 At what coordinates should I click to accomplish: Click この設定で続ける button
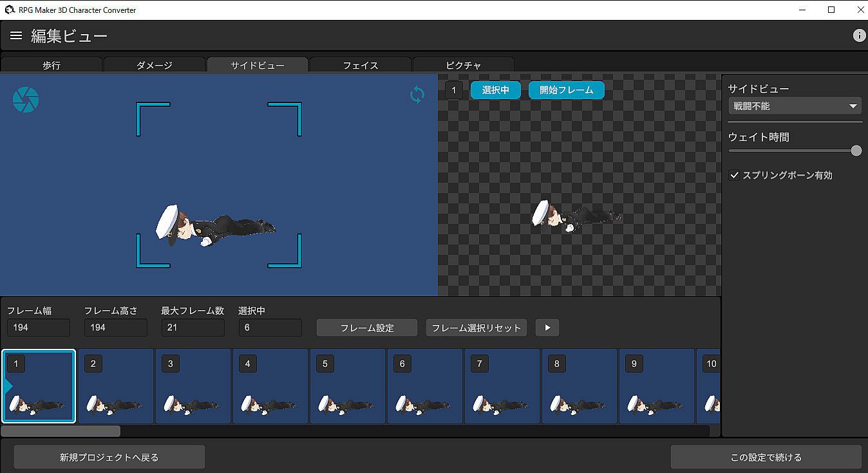(766, 458)
